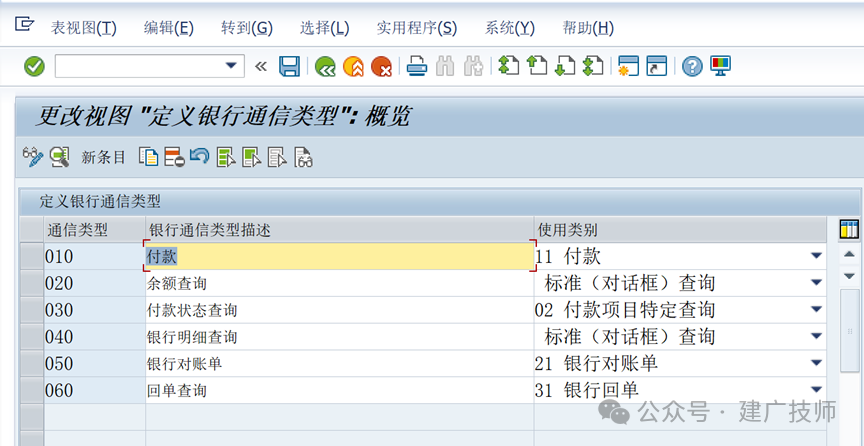Open 使用类别 dropdown for row 010
Viewport: 864px width, 446px height.
(x=816, y=256)
